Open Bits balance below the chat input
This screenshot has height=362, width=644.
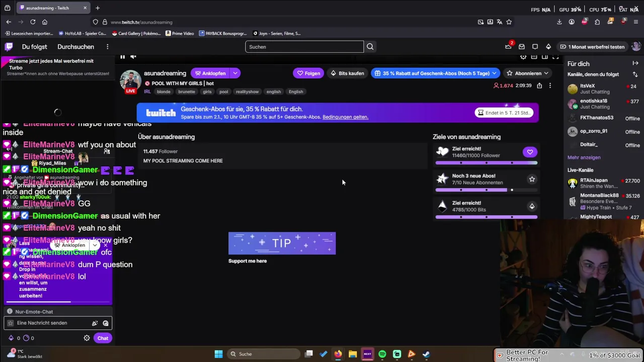click(x=14, y=338)
